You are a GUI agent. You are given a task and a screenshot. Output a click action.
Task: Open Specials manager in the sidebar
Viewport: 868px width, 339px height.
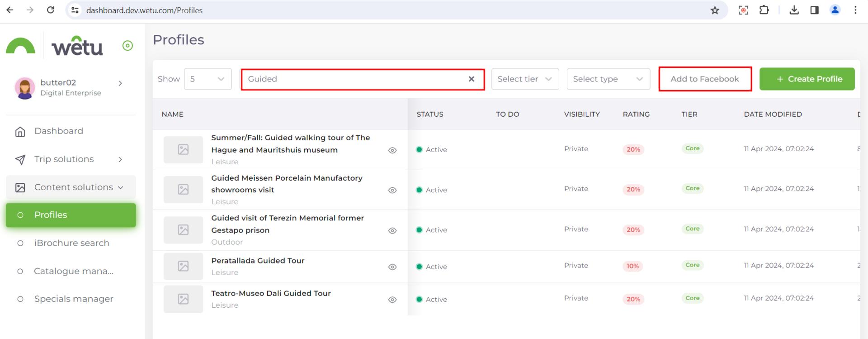click(x=74, y=299)
